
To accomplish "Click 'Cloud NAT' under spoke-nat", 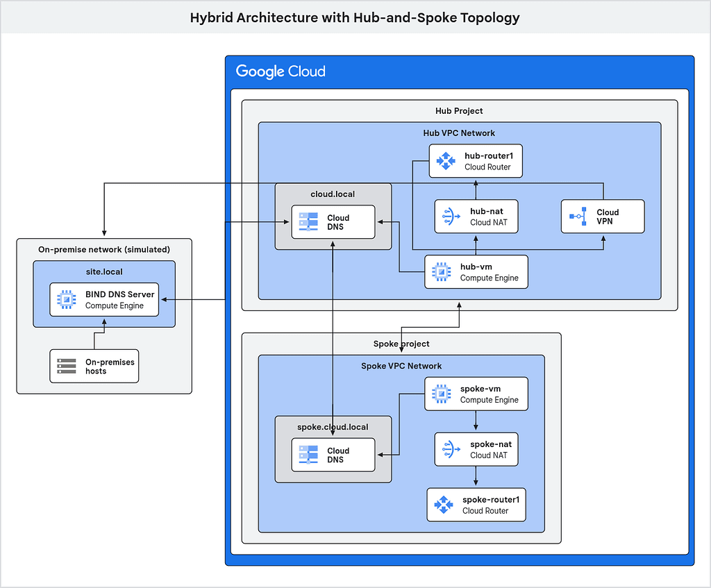I will [x=489, y=455].
